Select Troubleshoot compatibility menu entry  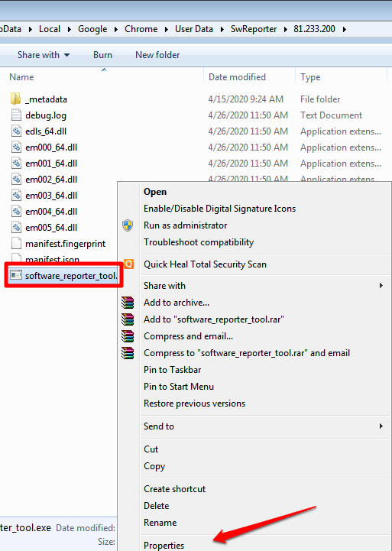pyautogui.click(x=199, y=242)
